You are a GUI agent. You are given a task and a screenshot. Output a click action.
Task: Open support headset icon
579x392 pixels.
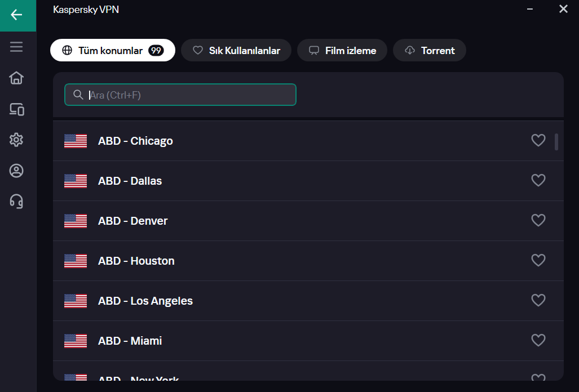16,201
